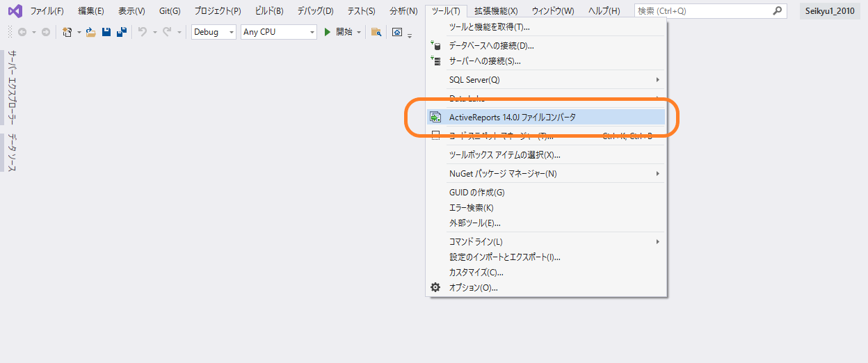Click the green start debugging arrow
This screenshot has height=363, width=868.
(x=328, y=32)
